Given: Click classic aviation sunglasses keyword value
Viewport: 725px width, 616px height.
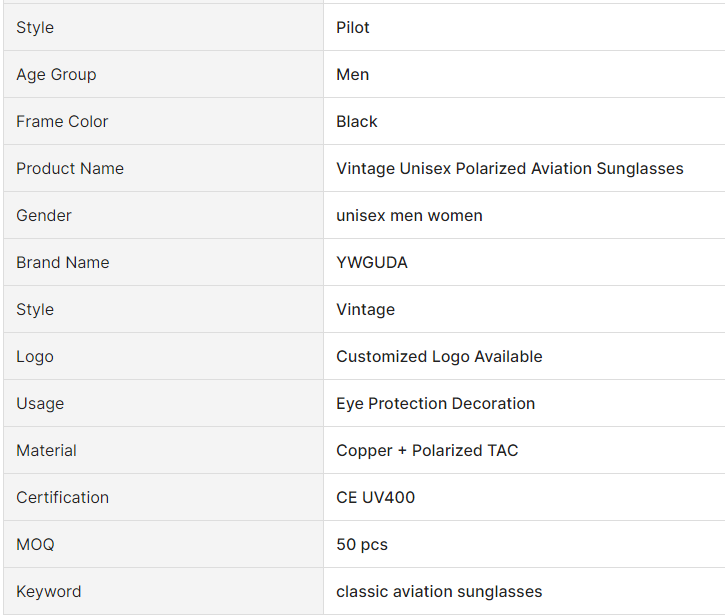Looking at the screenshot, I should [x=439, y=592].
